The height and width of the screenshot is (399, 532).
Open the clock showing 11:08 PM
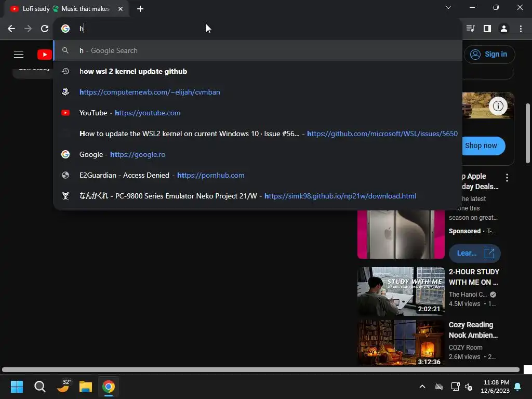(x=495, y=387)
